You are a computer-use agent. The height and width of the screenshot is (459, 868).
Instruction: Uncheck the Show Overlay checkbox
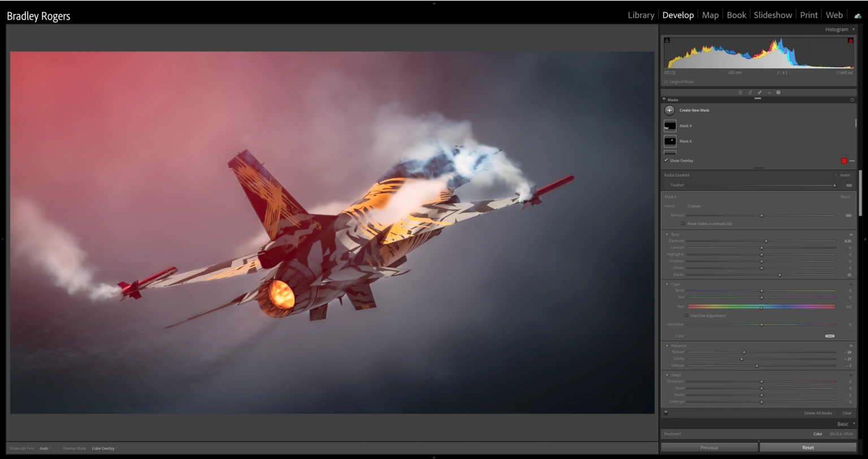coord(666,160)
